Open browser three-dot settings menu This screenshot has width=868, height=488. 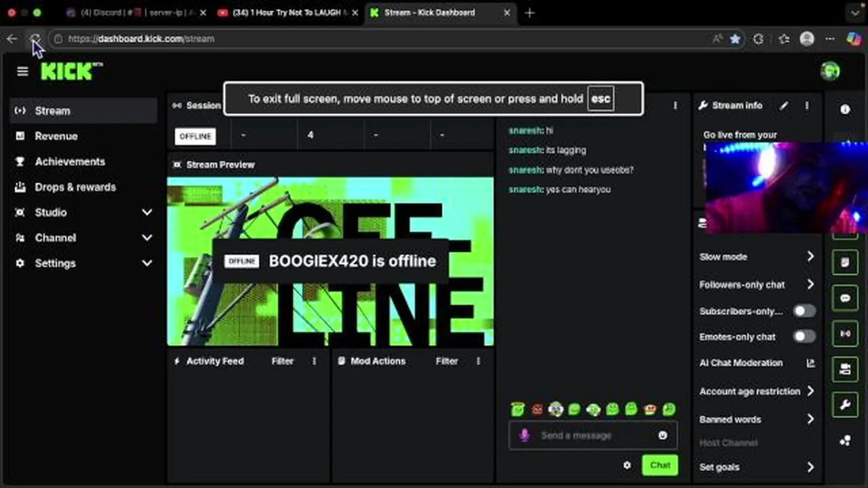tap(830, 39)
